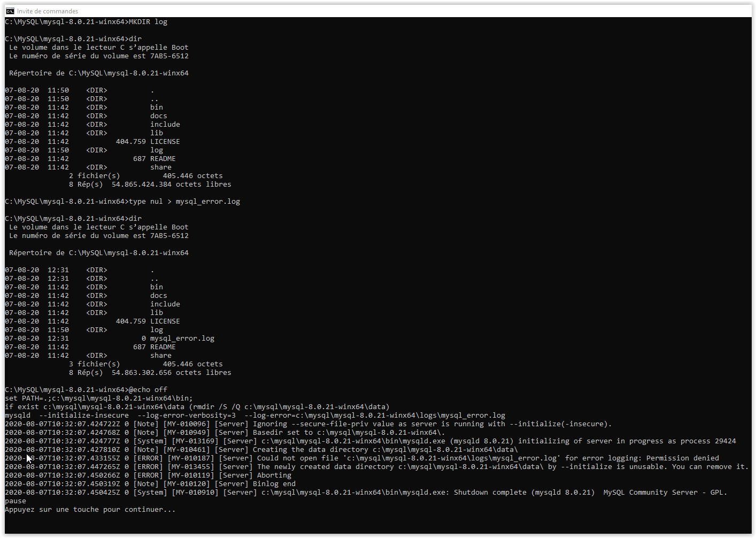Image resolution: width=756 pixels, height=538 pixels.
Task: Select the '2 fichier(s)' summary text
Action: click(x=95, y=176)
